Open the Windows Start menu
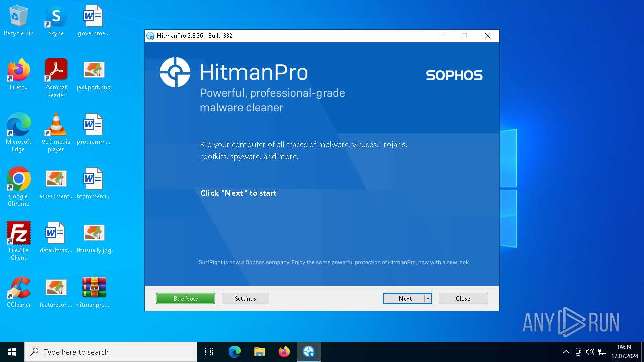644x362 pixels. click(x=12, y=352)
